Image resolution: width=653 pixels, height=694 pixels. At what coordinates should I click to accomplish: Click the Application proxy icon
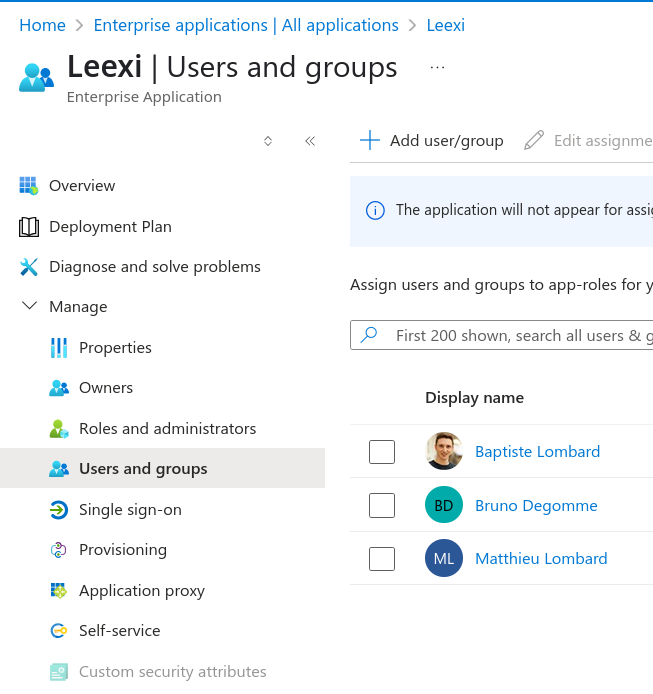click(x=59, y=590)
